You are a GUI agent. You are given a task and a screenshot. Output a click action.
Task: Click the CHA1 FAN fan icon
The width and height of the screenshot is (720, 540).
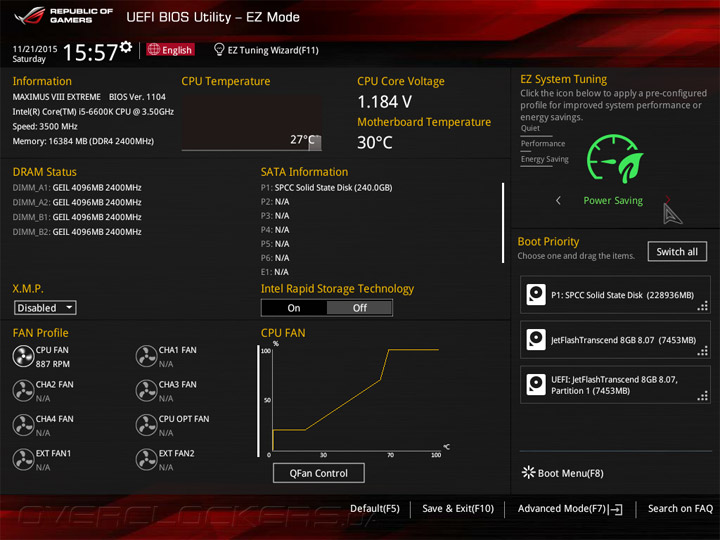[x=146, y=356]
